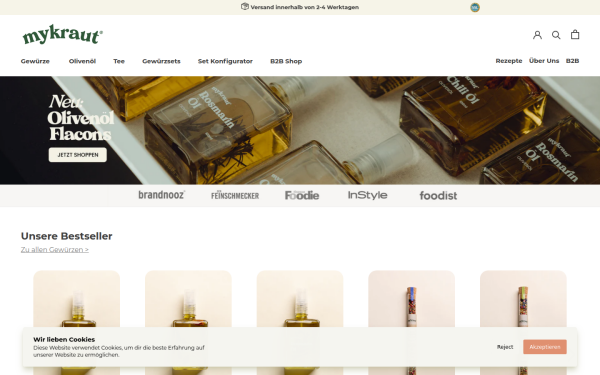Open the Rezepte link

509,60
